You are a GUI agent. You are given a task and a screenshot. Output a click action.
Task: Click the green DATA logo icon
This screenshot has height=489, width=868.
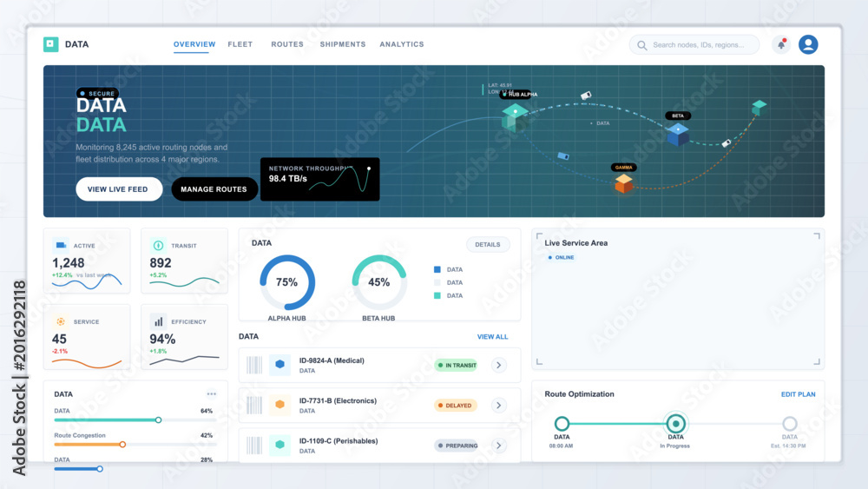pos(51,44)
